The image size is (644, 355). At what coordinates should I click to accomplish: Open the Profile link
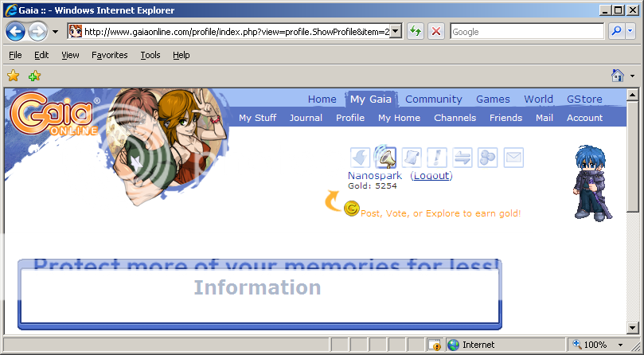click(350, 118)
